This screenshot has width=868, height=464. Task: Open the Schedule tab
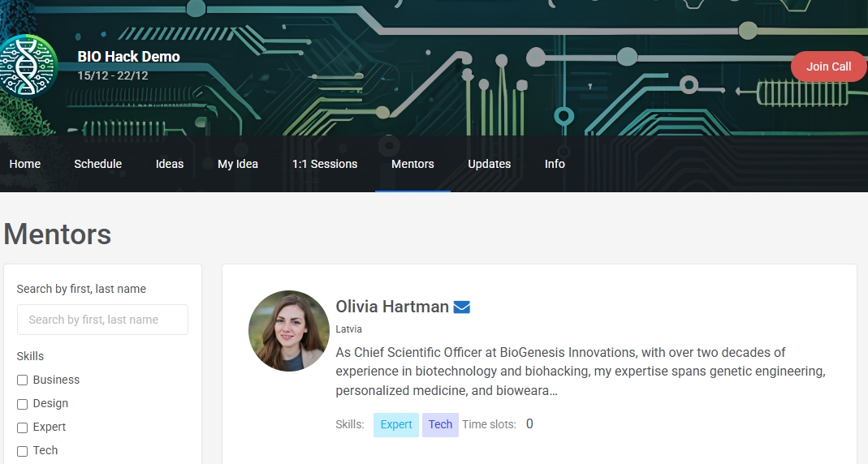[x=98, y=164]
